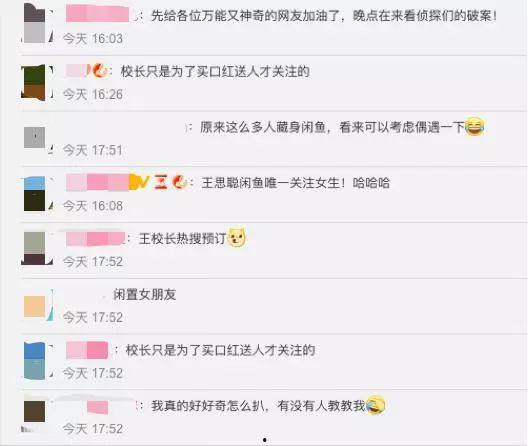Click the page indicator dot at bottom

pos(265,440)
